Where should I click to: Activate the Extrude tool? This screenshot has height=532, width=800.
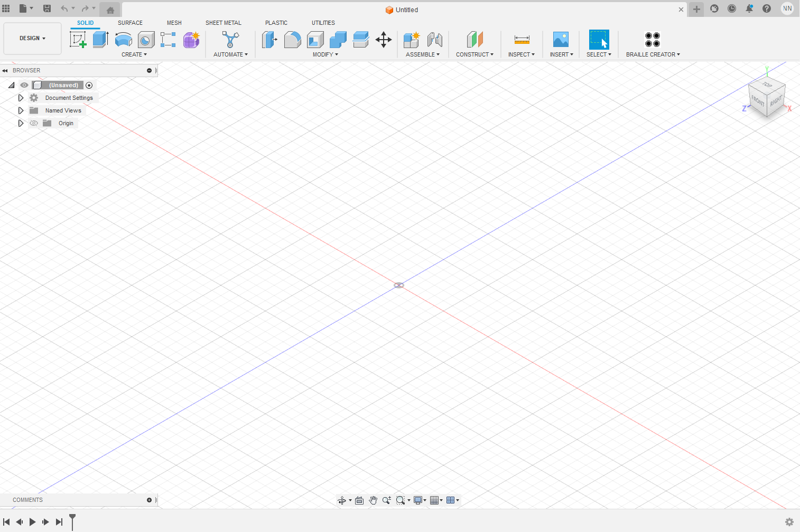pos(100,40)
